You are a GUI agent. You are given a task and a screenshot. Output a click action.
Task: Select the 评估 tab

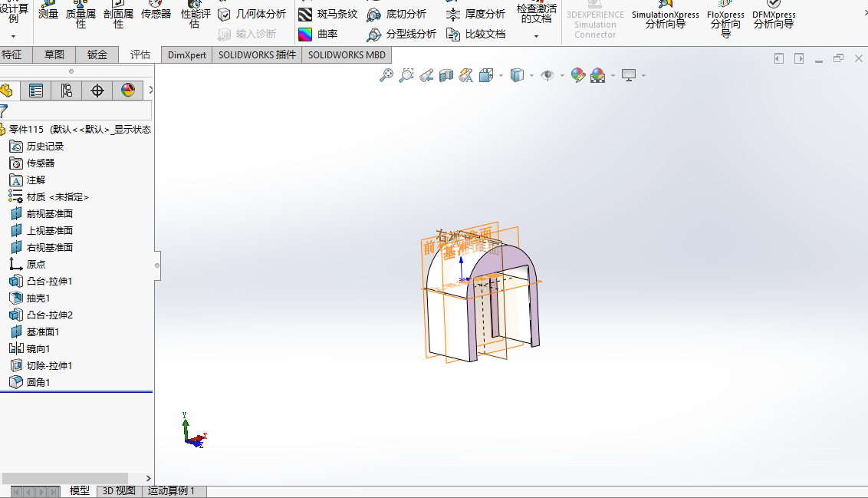140,54
